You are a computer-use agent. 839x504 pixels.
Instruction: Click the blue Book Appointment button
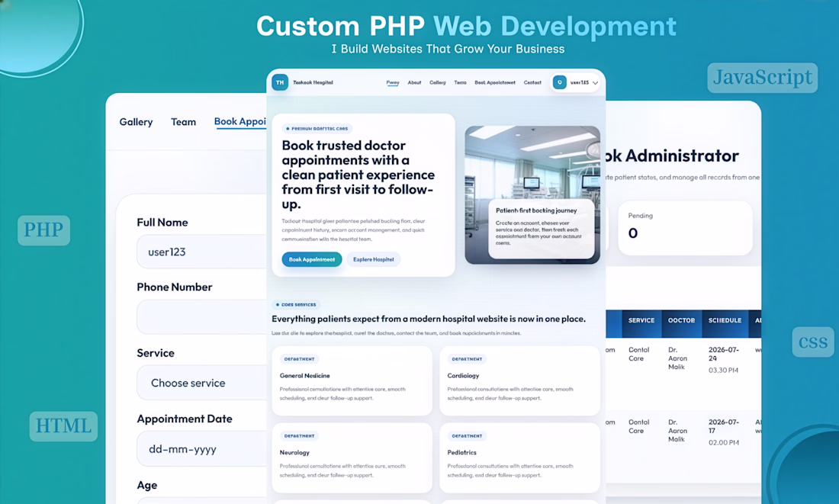312,259
